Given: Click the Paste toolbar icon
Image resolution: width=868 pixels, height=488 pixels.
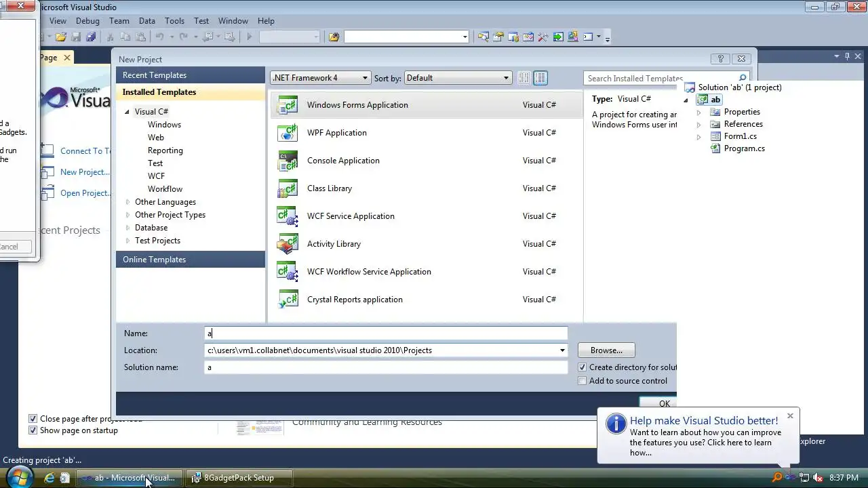Looking at the screenshot, I should coord(140,37).
